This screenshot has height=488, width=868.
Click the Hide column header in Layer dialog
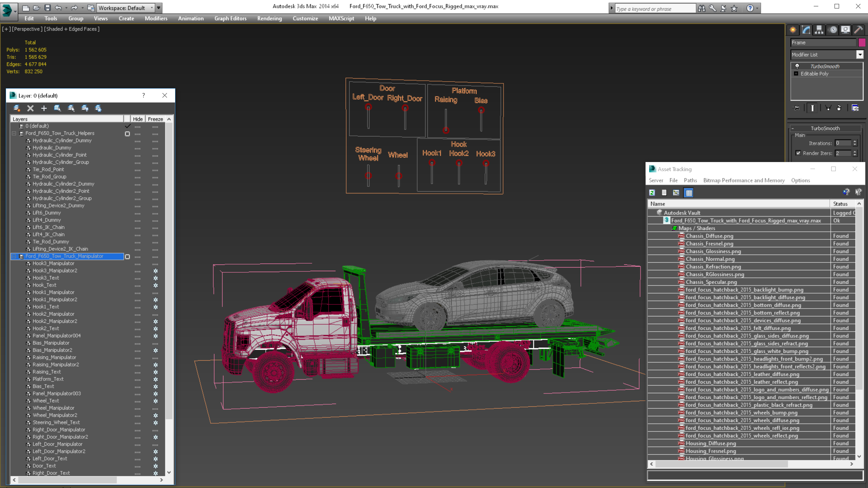pos(137,119)
